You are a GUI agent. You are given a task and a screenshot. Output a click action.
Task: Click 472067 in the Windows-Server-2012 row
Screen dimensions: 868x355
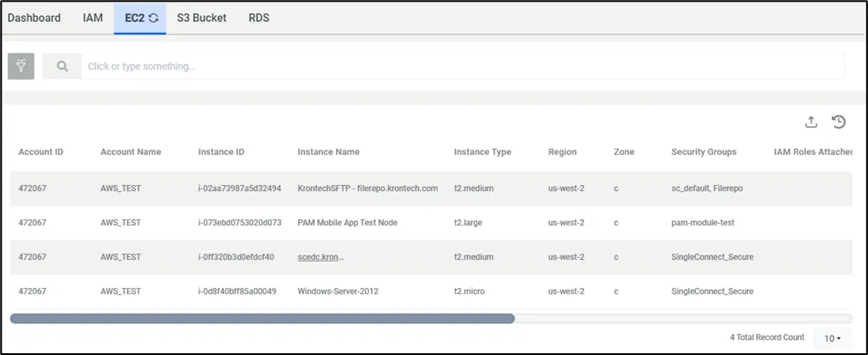[33, 292]
